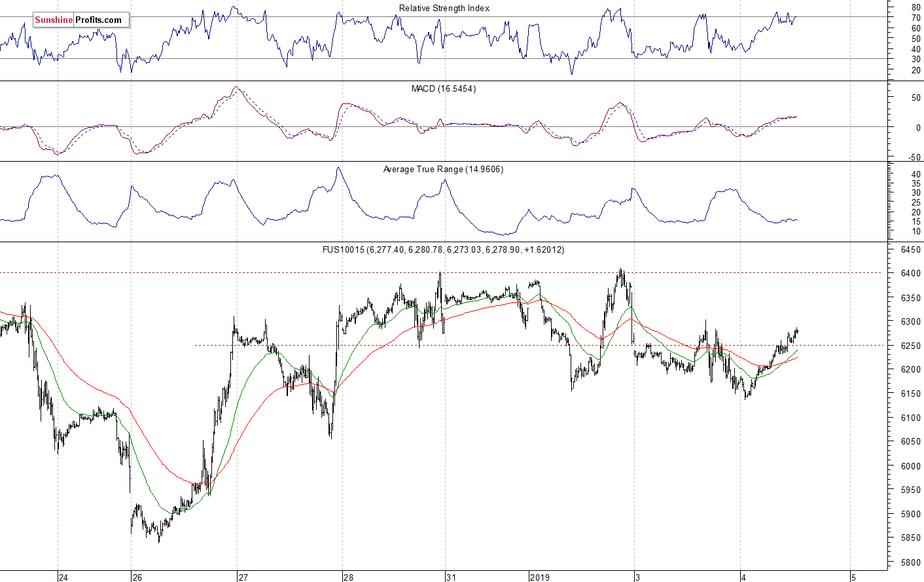924x582 pixels.
Task: Click the FUS10015 price data title
Action: coord(443,249)
